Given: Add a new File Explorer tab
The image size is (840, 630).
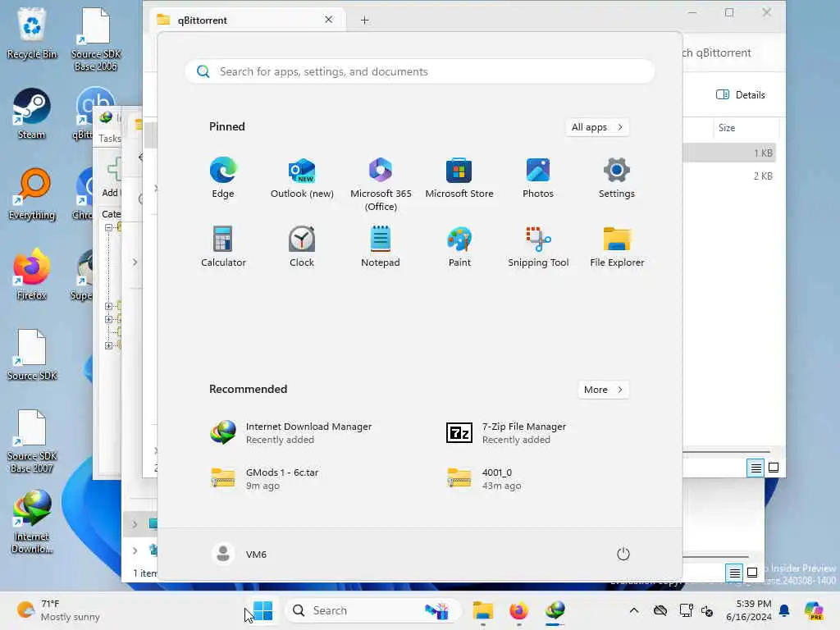Looking at the screenshot, I should click(x=364, y=20).
